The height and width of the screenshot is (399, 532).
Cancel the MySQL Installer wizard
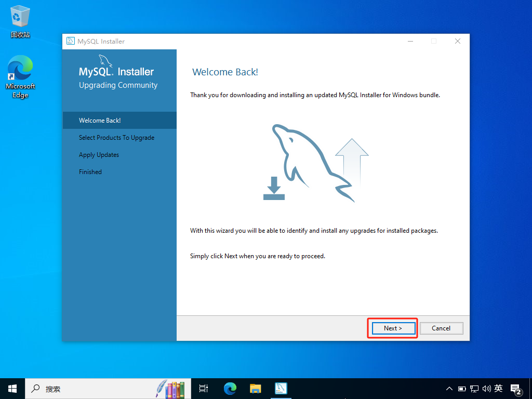[441, 328]
